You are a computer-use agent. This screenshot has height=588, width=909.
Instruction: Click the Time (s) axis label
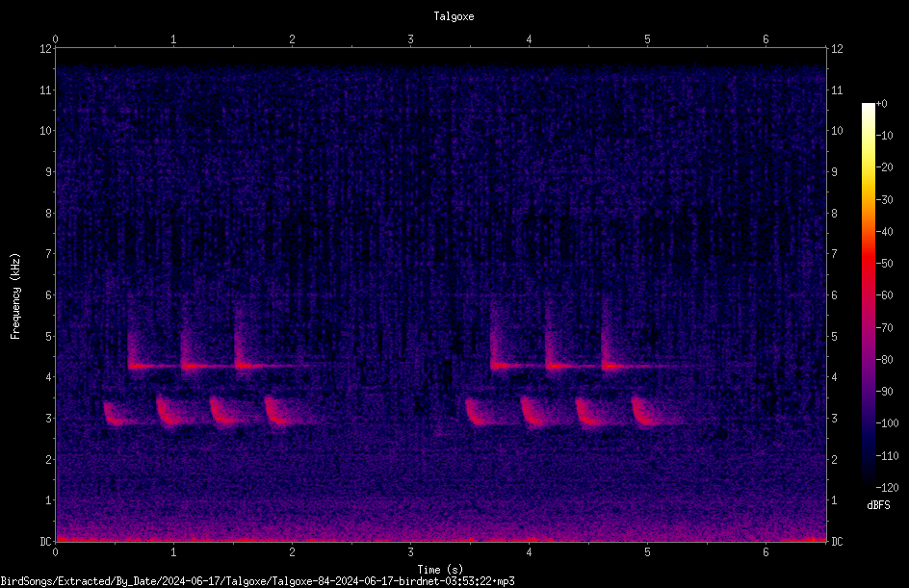(440, 570)
